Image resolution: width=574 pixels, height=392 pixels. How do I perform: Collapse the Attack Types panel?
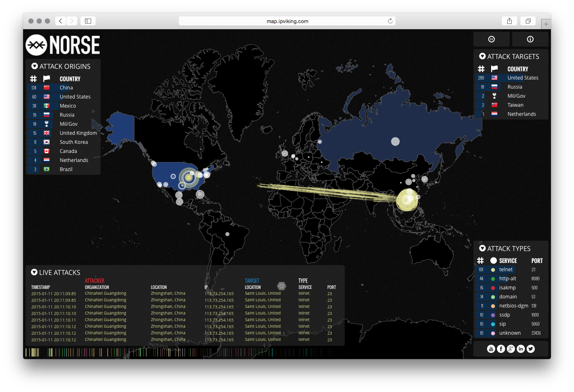(x=482, y=249)
